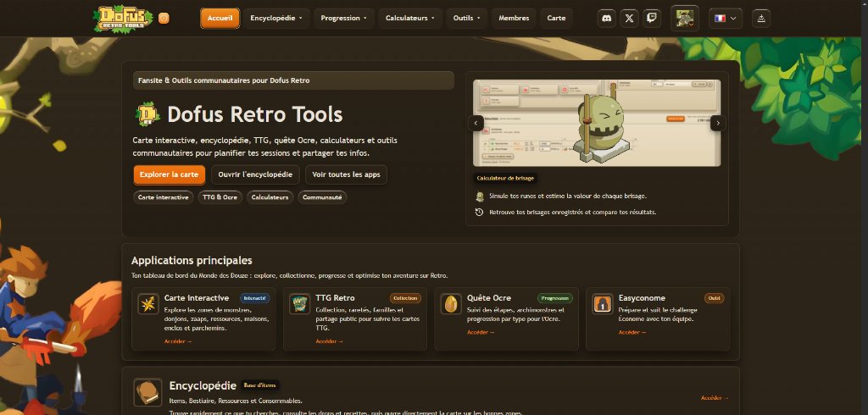Screen dimensions: 868x415
Task: Show next carousel slide
Action: (717, 124)
